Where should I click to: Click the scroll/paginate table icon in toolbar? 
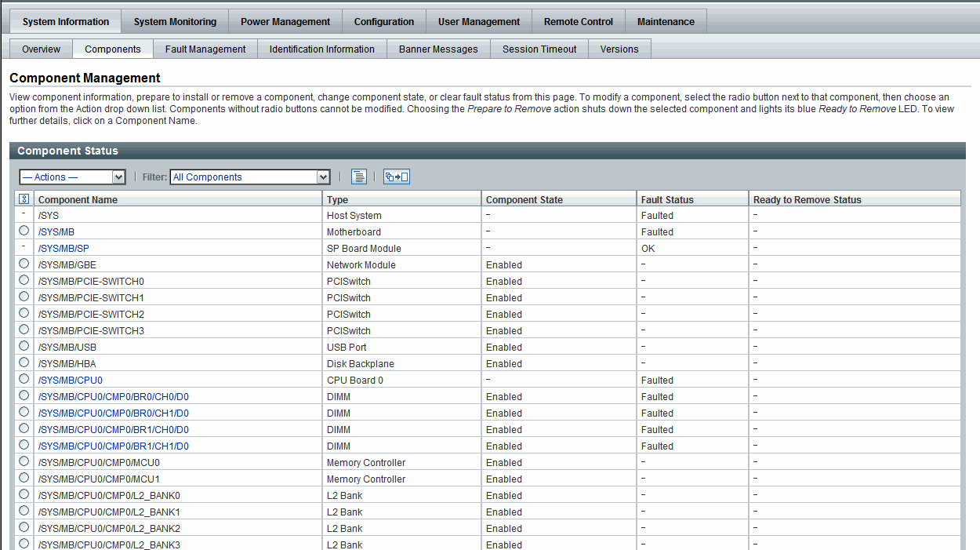click(358, 177)
